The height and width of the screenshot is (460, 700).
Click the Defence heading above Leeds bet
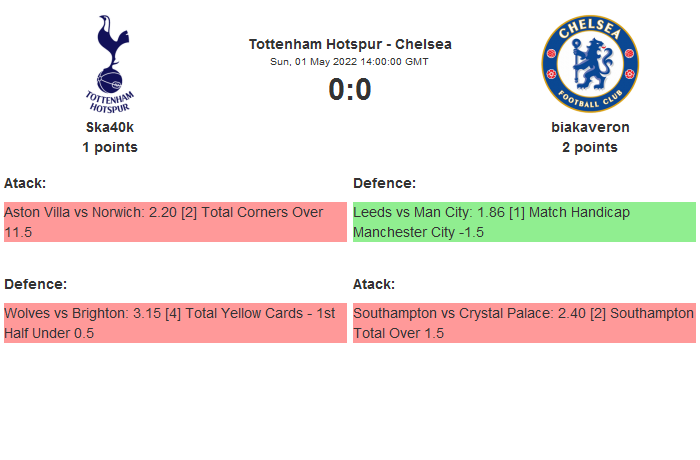click(x=384, y=183)
